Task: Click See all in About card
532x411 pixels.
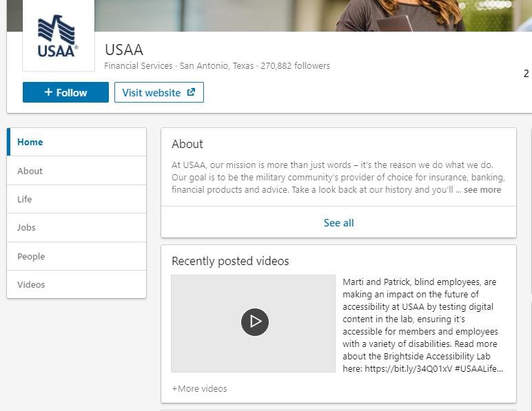Action: click(338, 222)
